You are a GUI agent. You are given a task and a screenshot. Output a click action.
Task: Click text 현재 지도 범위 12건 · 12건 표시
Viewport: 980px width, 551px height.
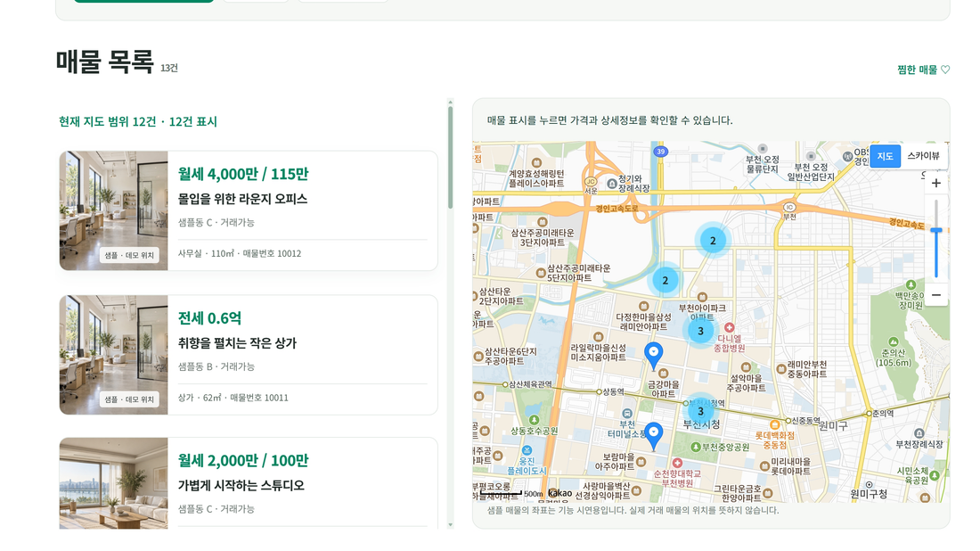click(x=138, y=121)
